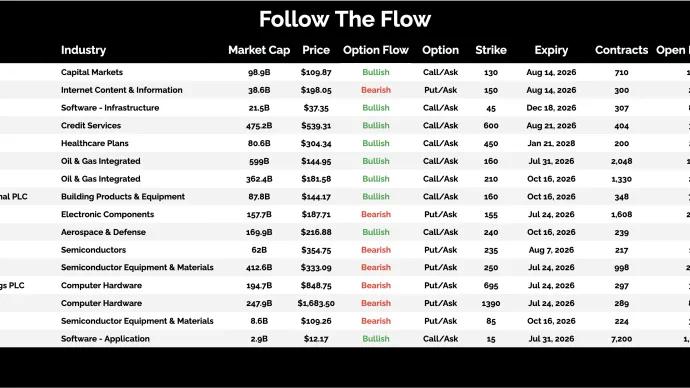Click the Market Cap column header
Screen dimensions: 690x388
point(259,50)
